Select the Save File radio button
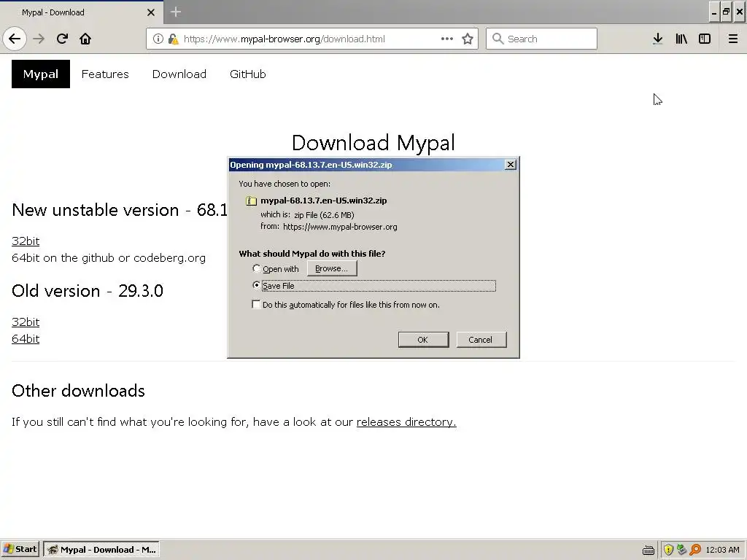747x560 pixels. coord(256,285)
